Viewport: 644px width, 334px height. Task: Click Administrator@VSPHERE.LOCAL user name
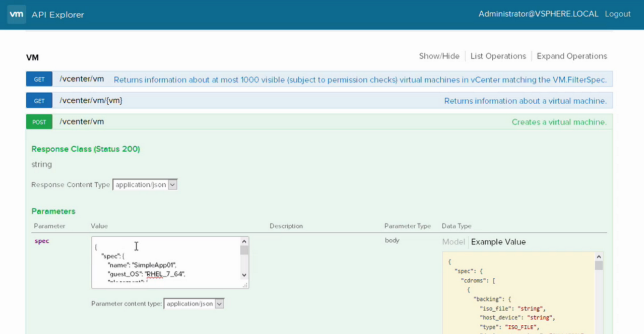pyautogui.click(x=538, y=14)
